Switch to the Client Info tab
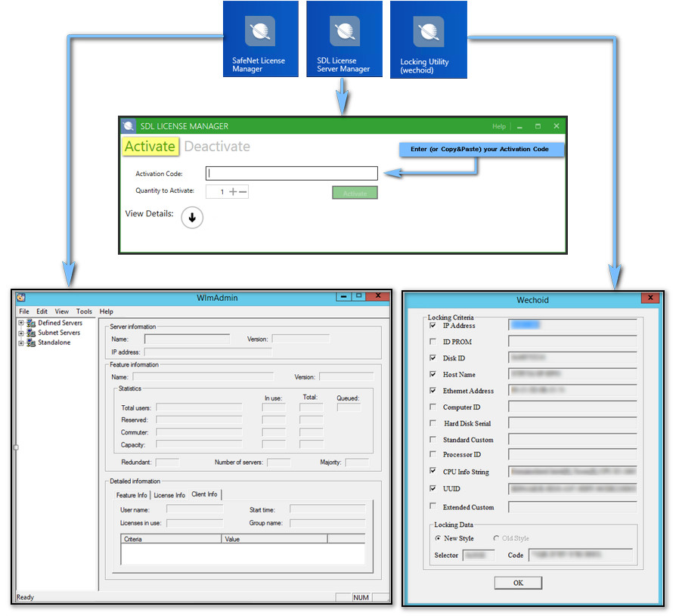679x616 pixels. pos(205,494)
